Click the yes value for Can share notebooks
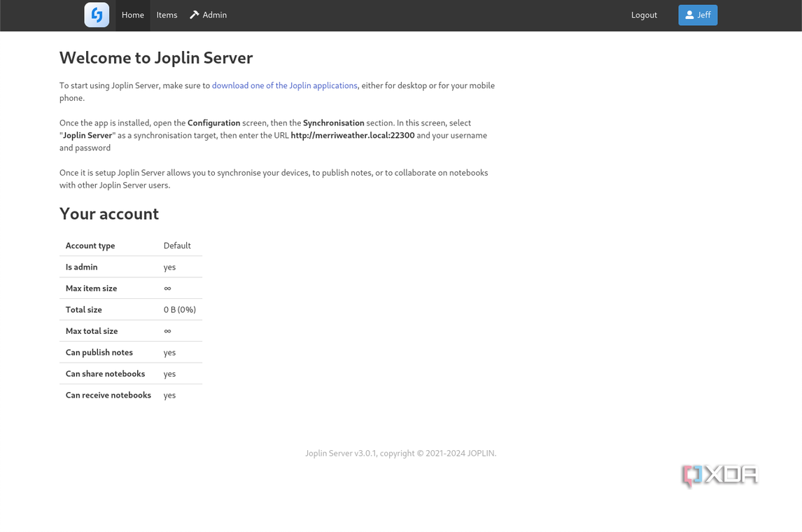802x532 pixels. [x=169, y=374]
